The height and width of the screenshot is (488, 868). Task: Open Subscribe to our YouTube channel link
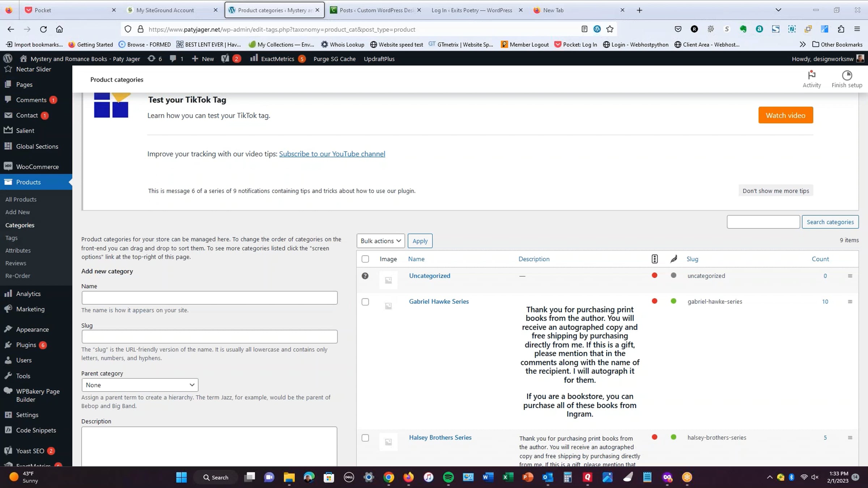click(x=332, y=154)
